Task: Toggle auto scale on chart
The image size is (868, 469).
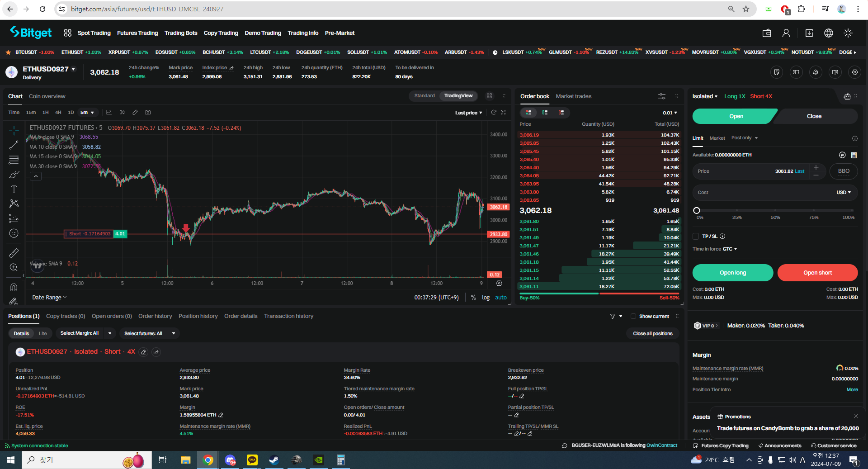Action: click(501, 298)
